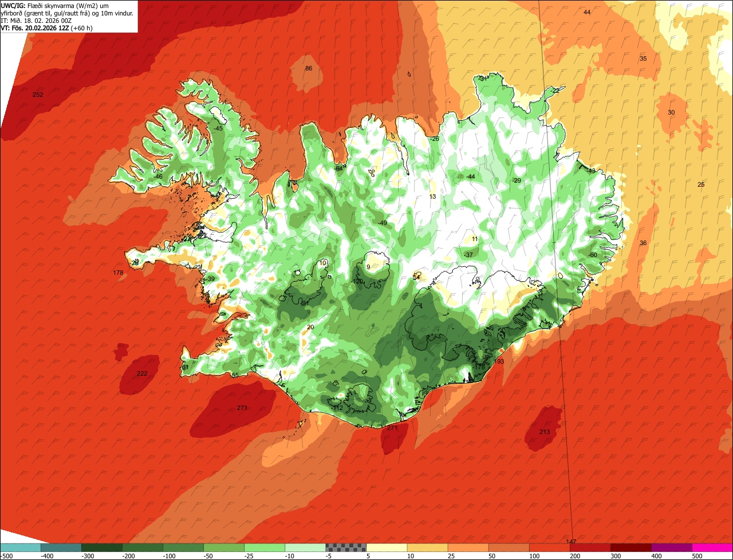Image resolution: width=733 pixels, height=560 pixels.
Task: Click the legend label 100
Action: (534, 555)
